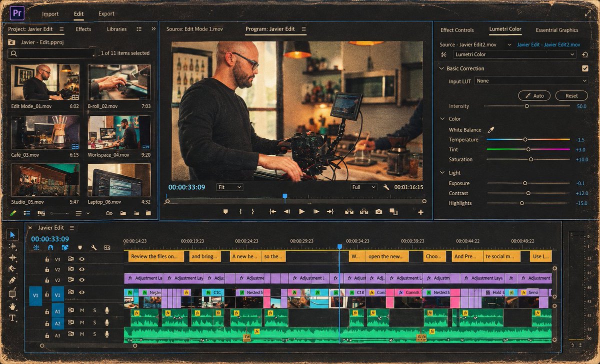Mute track A1
Image resolution: width=600 pixels, height=364 pixels.
tap(82, 311)
